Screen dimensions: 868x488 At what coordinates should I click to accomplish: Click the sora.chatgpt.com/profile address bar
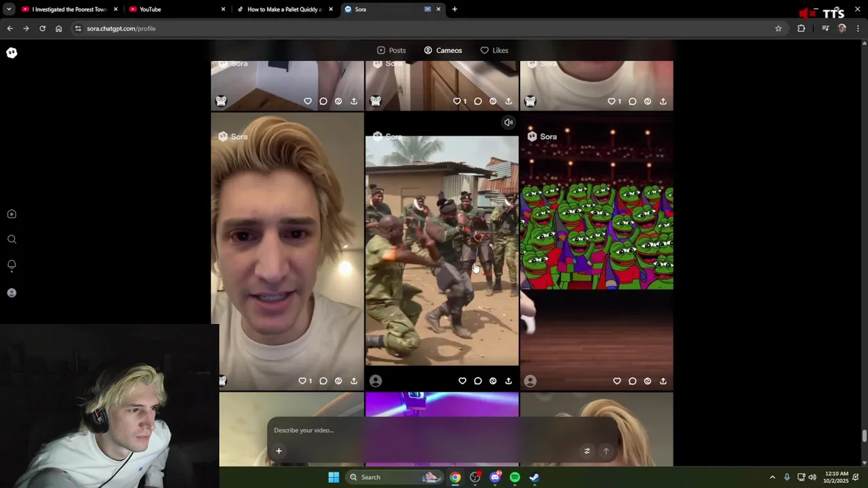click(x=427, y=28)
